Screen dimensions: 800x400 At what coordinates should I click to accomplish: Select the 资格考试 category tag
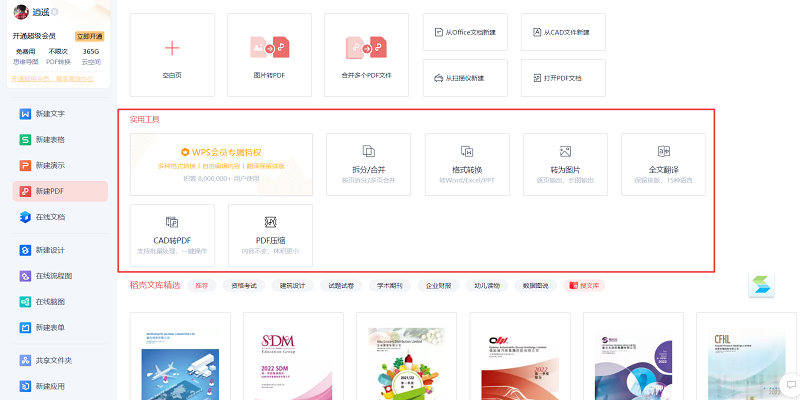(244, 286)
